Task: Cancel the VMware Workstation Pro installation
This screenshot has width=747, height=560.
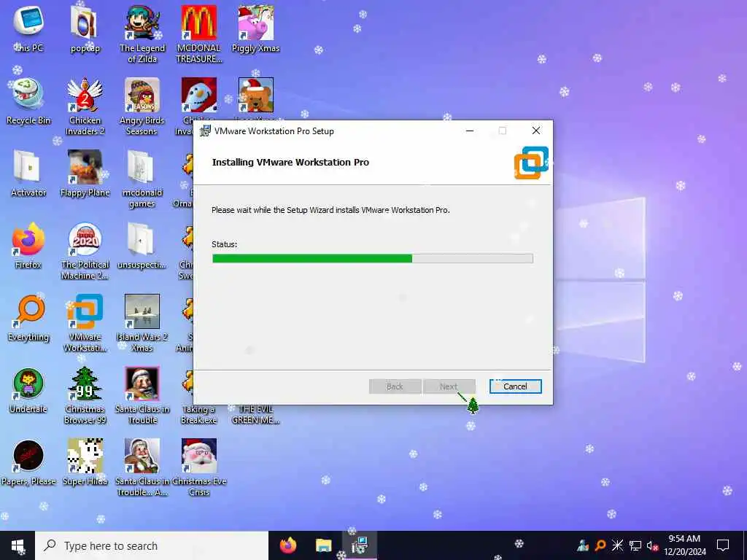Action: coord(515,386)
